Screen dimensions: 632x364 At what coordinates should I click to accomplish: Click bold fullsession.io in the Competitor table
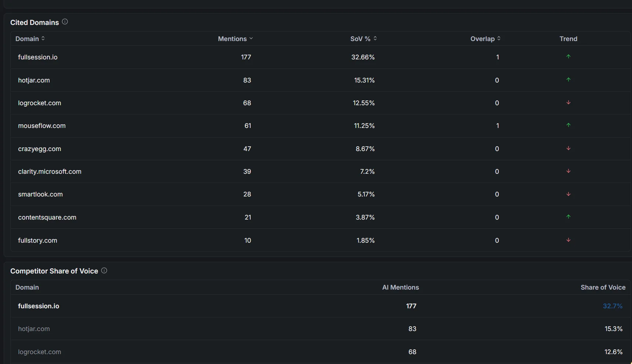[x=39, y=306]
